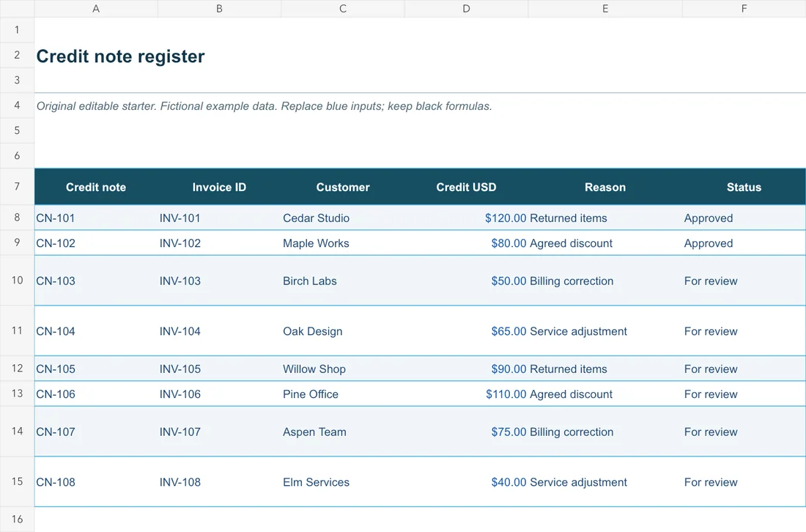Select the Customer header cell
Viewport: 806px width, 532px height.
(x=343, y=187)
